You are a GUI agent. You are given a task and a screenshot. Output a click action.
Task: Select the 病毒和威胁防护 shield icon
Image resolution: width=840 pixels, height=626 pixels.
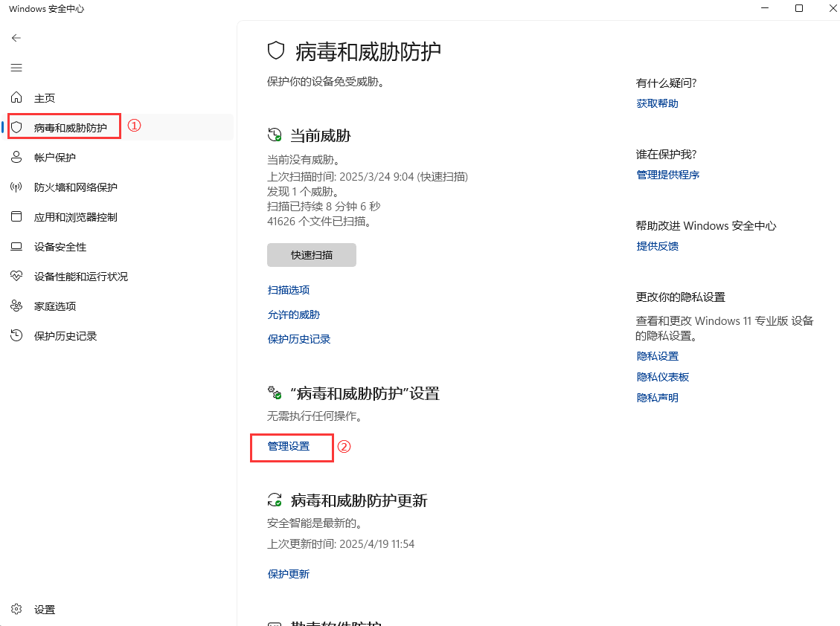point(17,128)
